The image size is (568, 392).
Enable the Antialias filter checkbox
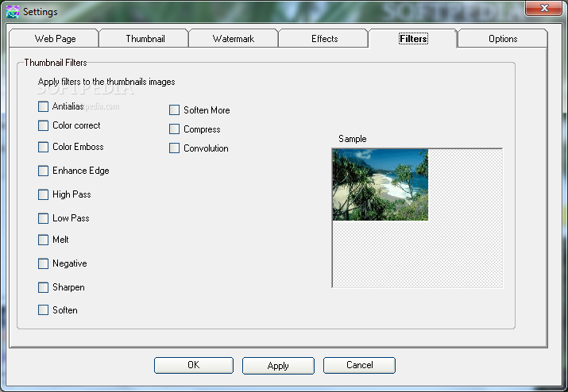point(43,106)
